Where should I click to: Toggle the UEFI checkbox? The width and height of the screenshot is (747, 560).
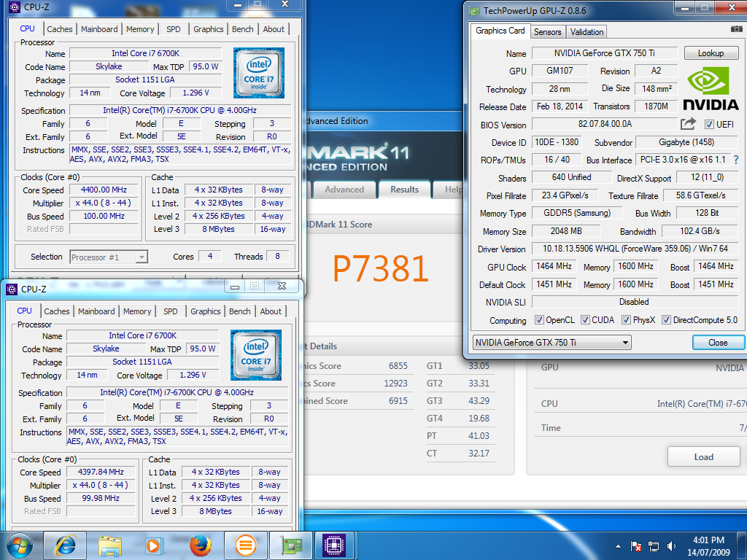coord(709,124)
